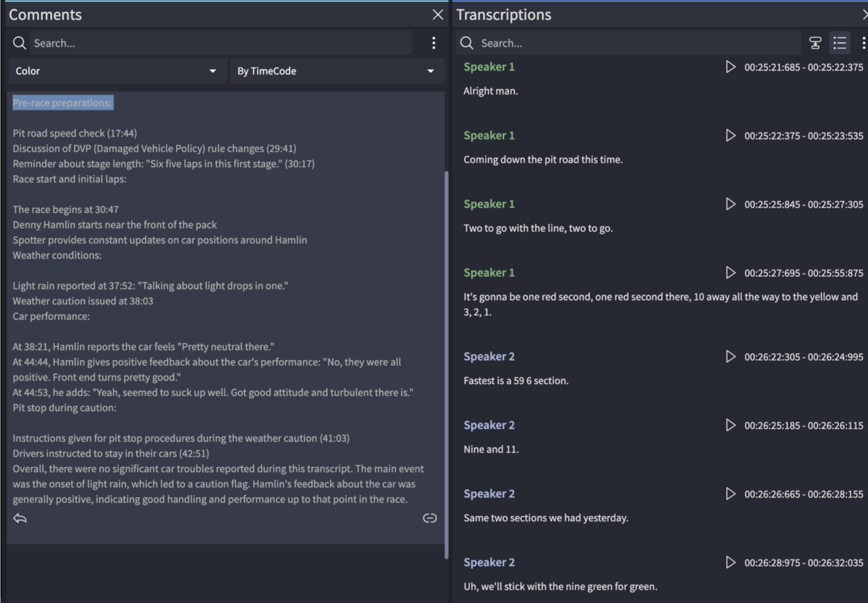Screen dimensions: 868x603
Task: Click the link icon on the comment
Action: tap(430, 518)
